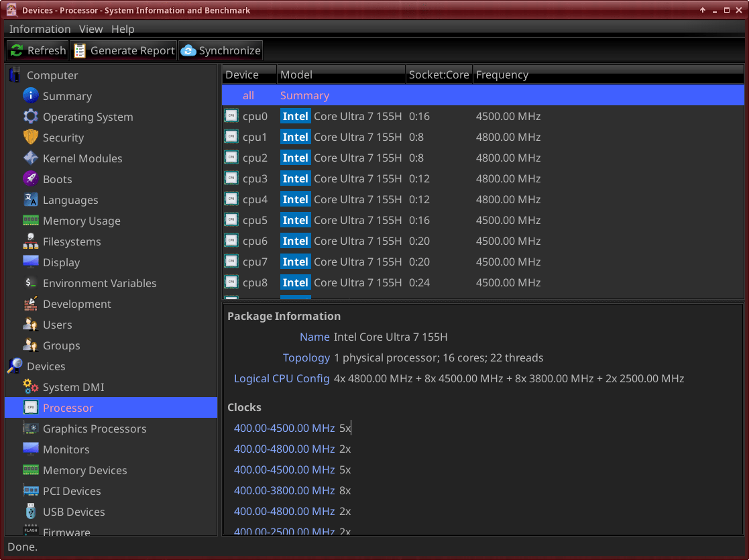Viewport: 749px width, 560px height.
Task: Click the Refresh toolbar button
Action: pos(38,50)
